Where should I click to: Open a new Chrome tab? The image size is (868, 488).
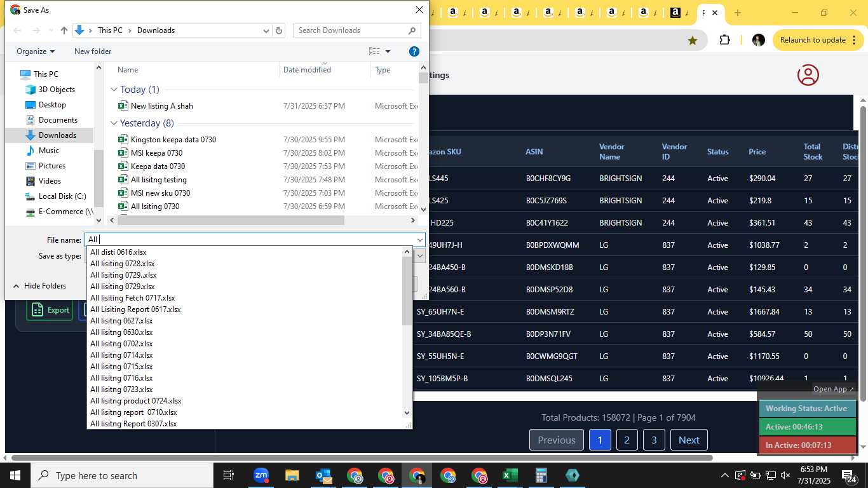pyautogui.click(x=737, y=13)
